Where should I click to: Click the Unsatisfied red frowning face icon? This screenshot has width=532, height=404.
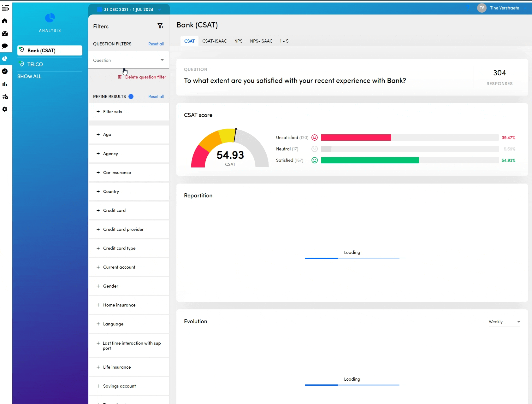[314, 138]
